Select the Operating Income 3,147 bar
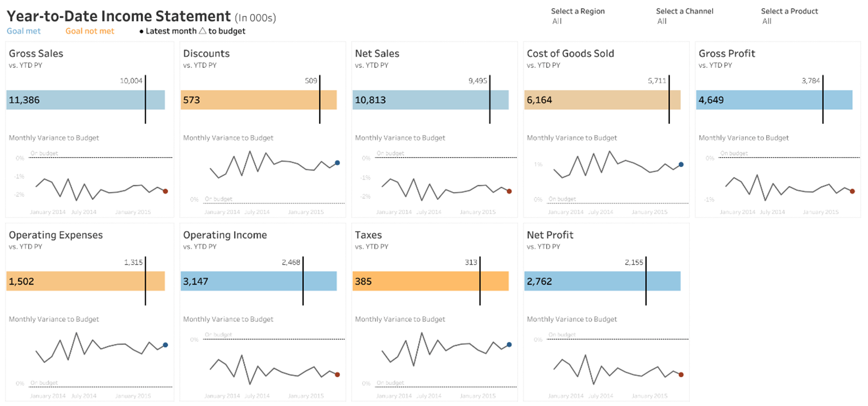This screenshot has width=868, height=406. 259,281
